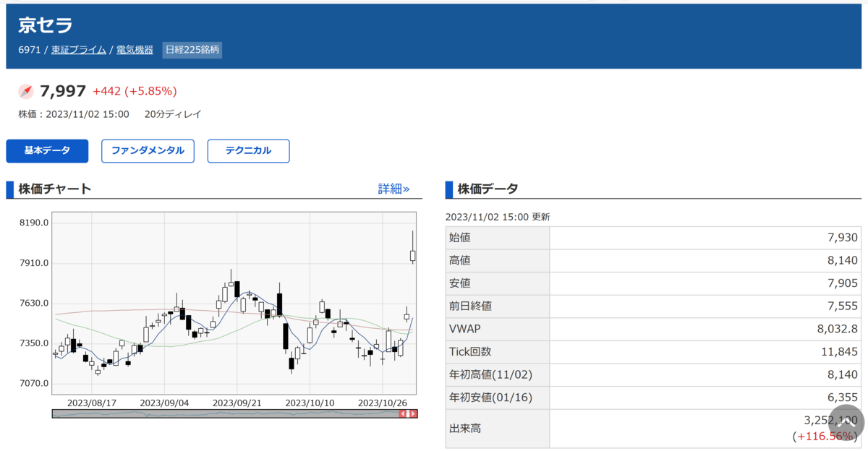868x451 pixels.
Task: Click the change value +442 (+5.85%)
Action: tap(135, 91)
